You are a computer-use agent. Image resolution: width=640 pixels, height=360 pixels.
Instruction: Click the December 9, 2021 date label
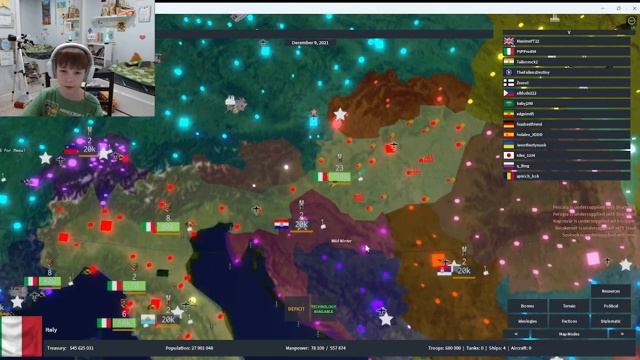coord(310,42)
